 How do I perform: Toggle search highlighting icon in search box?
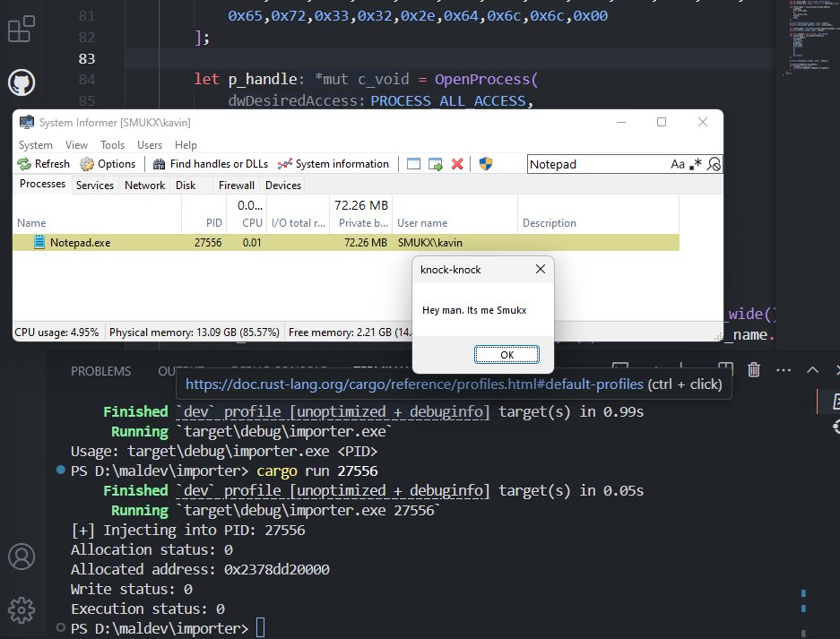pyautogui.click(x=714, y=164)
